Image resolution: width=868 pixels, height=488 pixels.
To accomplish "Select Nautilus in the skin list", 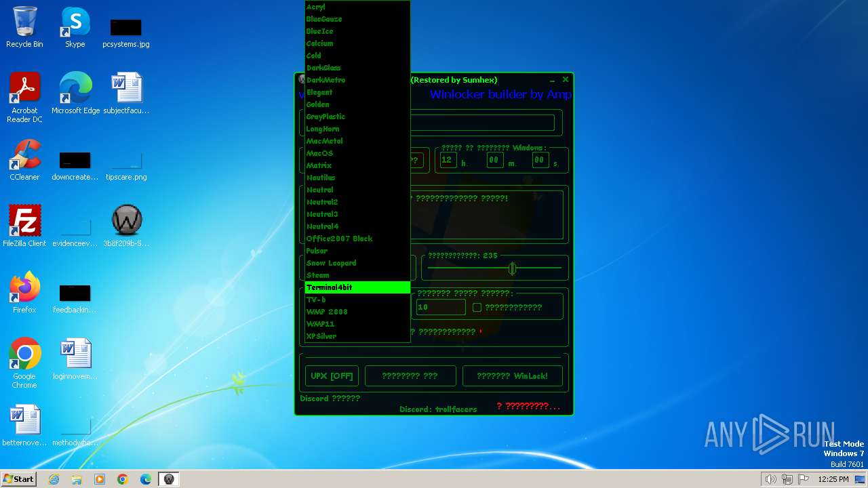I will (x=357, y=178).
